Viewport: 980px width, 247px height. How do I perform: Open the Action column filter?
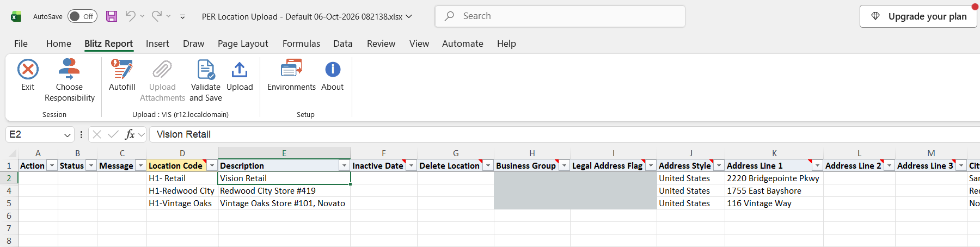[x=52, y=165]
